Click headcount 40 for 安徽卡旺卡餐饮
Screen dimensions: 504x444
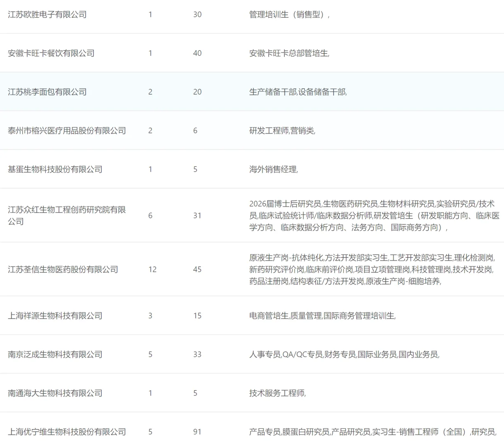click(x=197, y=53)
